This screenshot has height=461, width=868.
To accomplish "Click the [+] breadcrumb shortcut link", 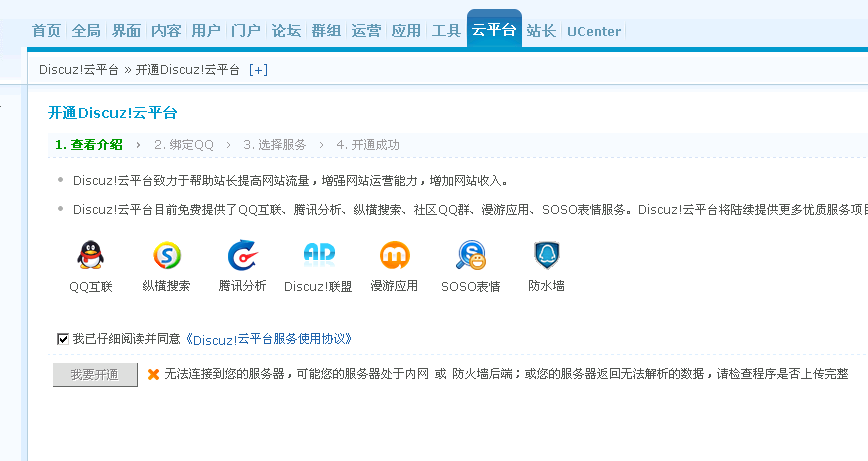I will (258, 70).
